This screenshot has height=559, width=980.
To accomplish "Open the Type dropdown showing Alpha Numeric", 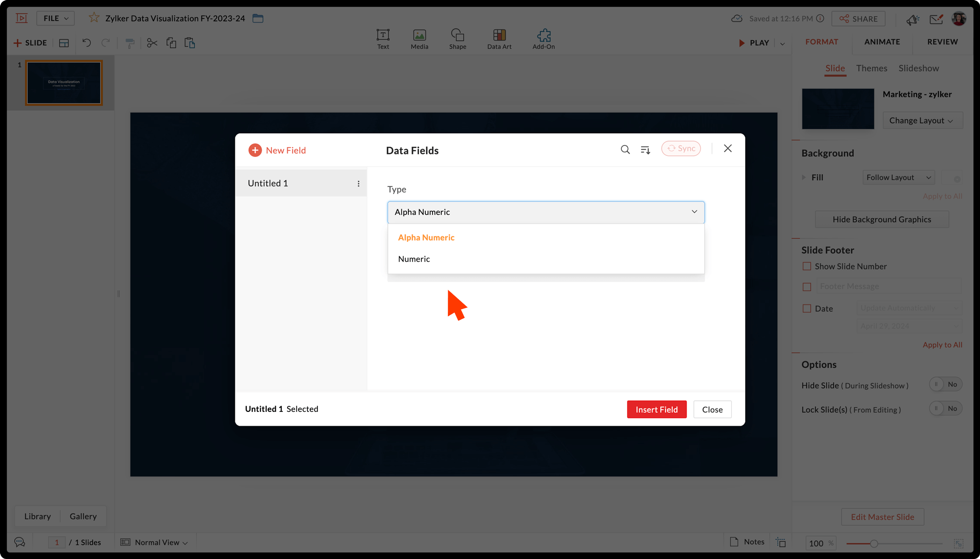I will (x=546, y=212).
